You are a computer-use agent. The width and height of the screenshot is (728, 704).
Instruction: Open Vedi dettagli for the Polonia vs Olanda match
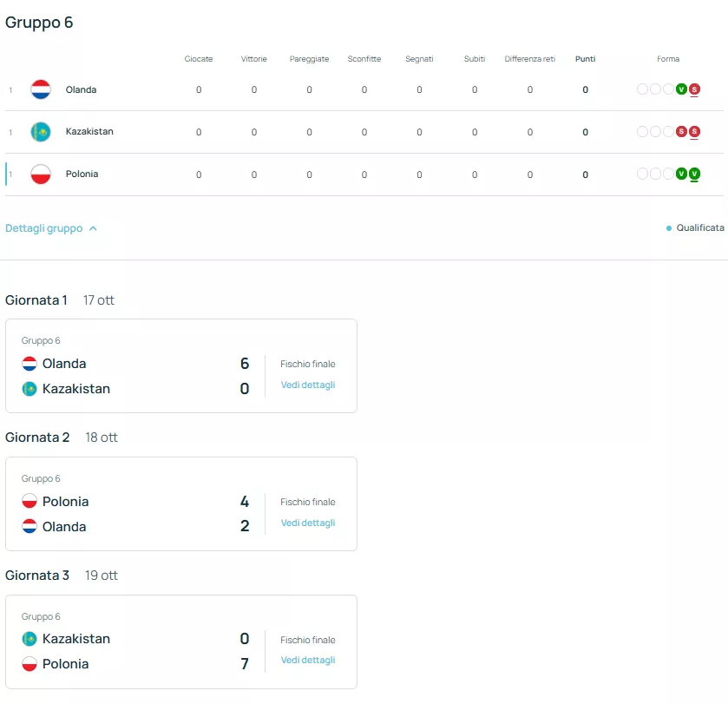(308, 523)
